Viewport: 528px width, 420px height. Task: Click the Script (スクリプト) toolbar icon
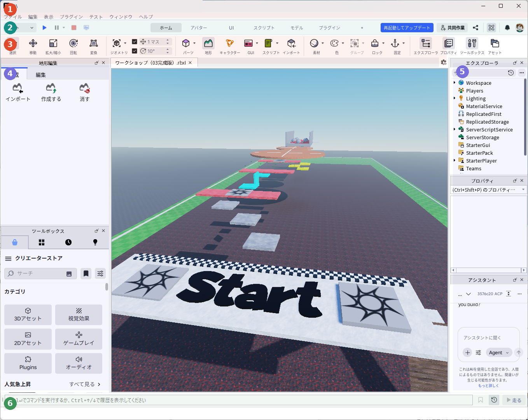[268, 43]
